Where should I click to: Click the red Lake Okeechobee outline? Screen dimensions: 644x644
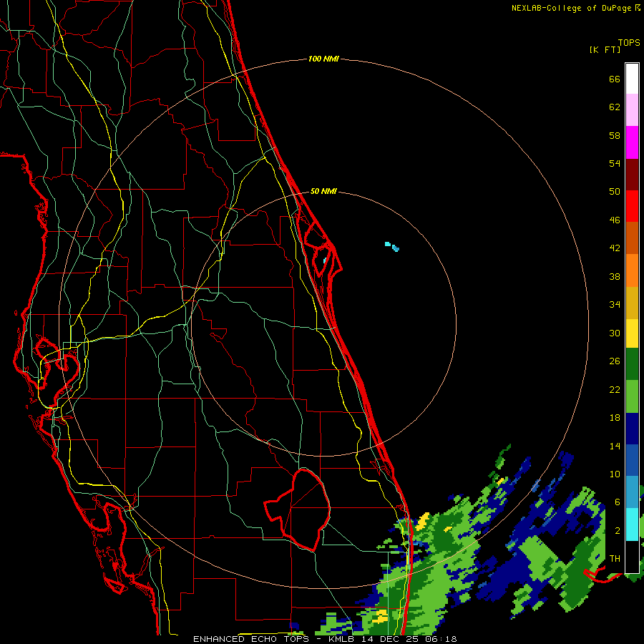click(x=298, y=509)
